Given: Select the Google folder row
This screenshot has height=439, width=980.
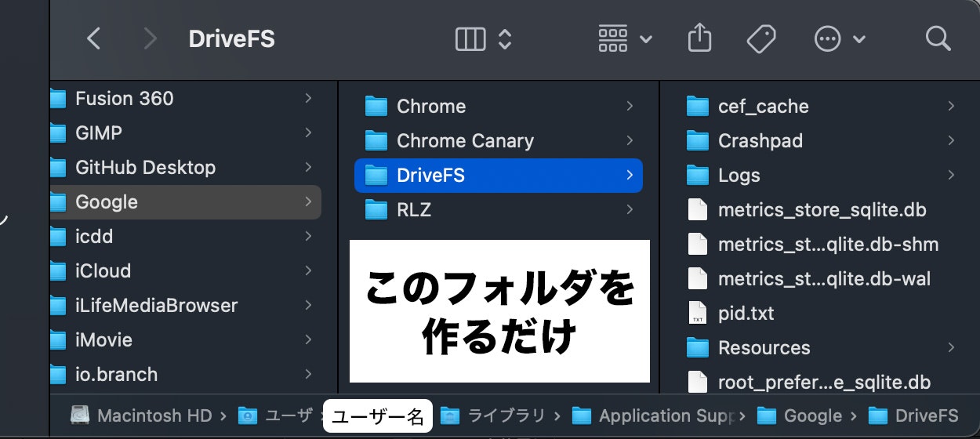Looking at the screenshot, I should (185, 201).
